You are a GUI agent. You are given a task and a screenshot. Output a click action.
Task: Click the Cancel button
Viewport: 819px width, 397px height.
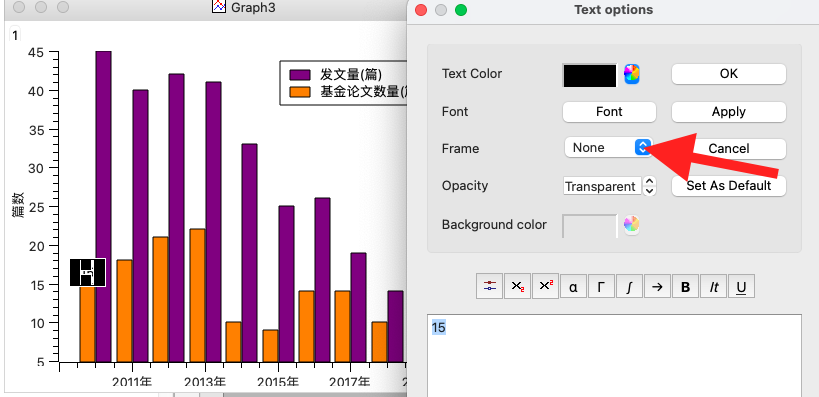729,149
